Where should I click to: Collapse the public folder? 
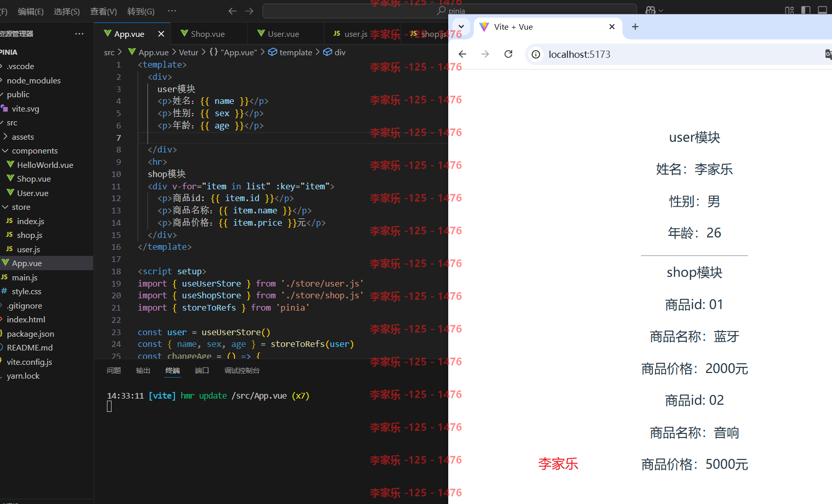click(18, 95)
